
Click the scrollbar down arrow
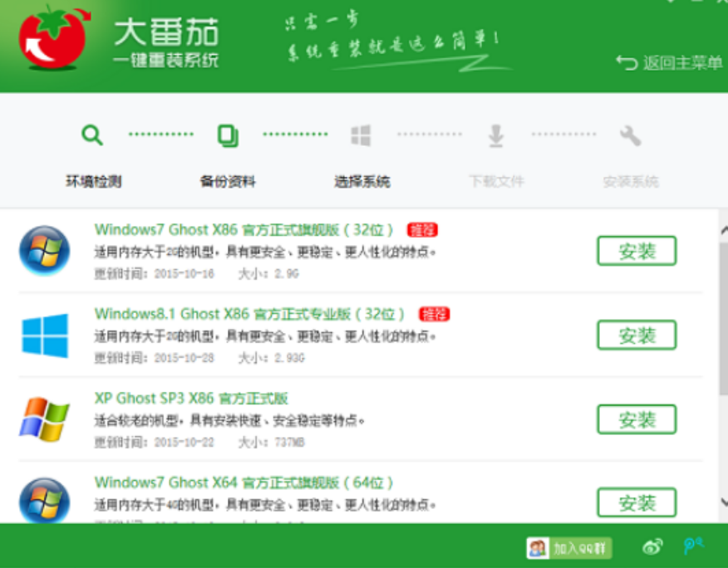click(x=722, y=502)
